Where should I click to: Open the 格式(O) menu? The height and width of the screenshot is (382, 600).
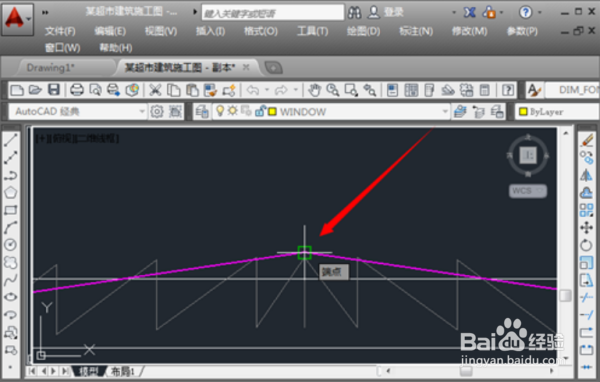coord(261,31)
